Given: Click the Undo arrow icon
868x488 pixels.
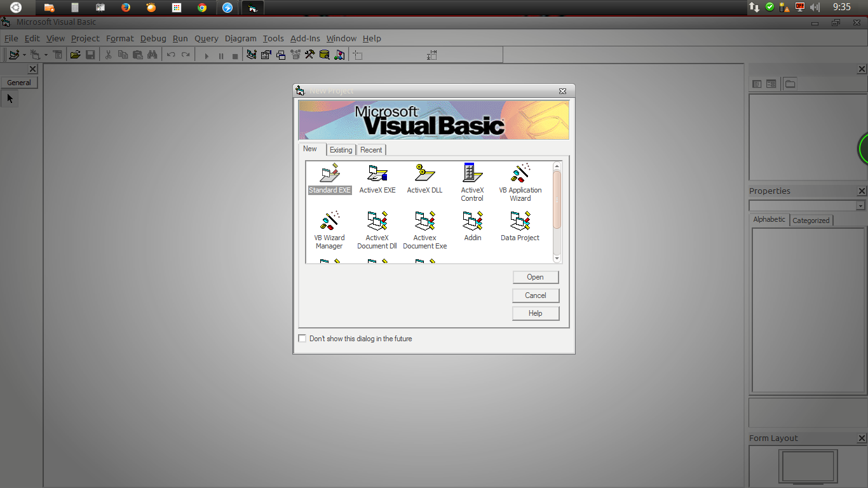Looking at the screenshot, I should pos(171,55).
